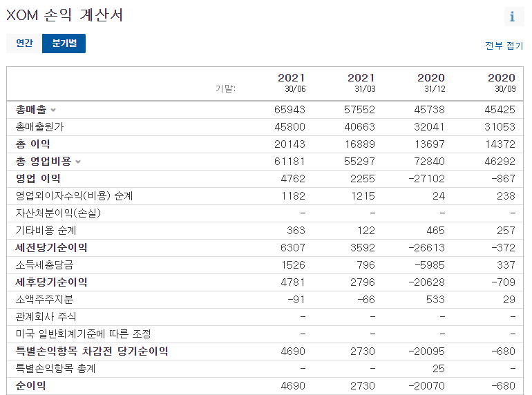Click the 순이익 row label
This screenshot has height=395, width=532.
point(30,386)
